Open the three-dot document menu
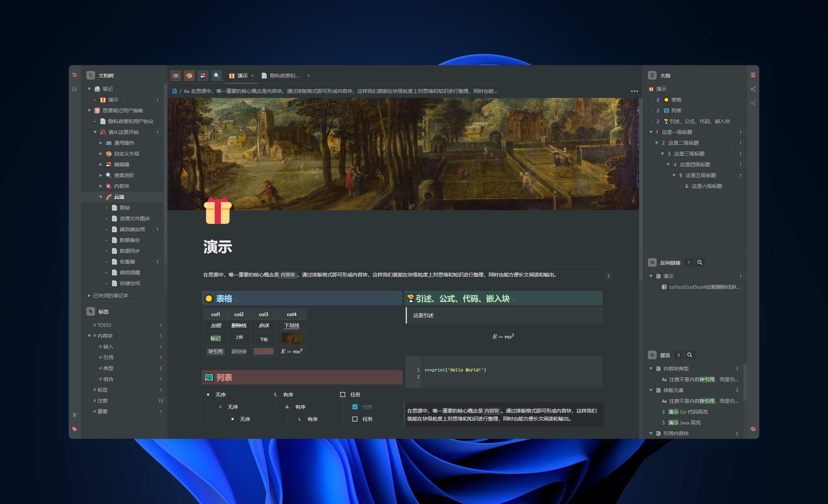The height and width of the screenshot is (504, 828). [x=634, y=91]
